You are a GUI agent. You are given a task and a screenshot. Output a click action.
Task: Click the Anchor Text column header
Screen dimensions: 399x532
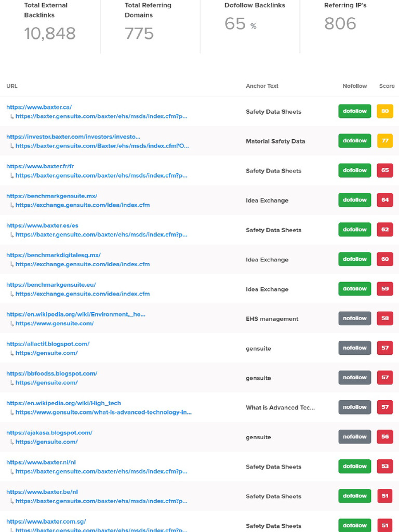coord(262,86)
